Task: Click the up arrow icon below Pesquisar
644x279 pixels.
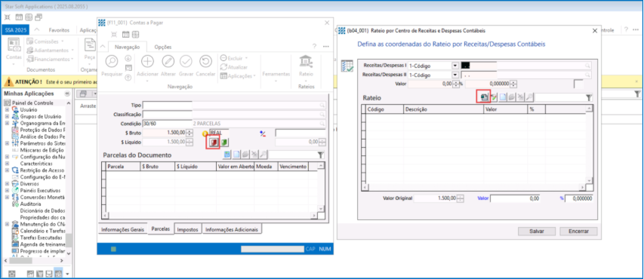Action: pos(128,78)
